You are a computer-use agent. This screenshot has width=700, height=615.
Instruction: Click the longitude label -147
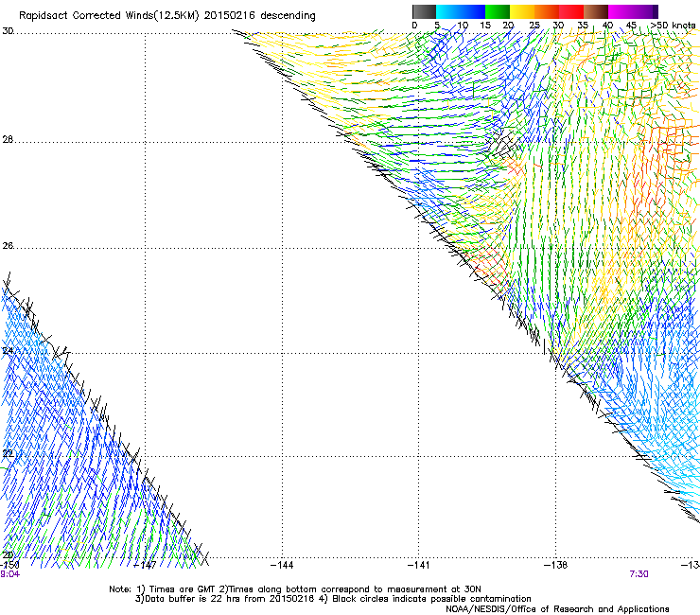click(x=145, y=566)
